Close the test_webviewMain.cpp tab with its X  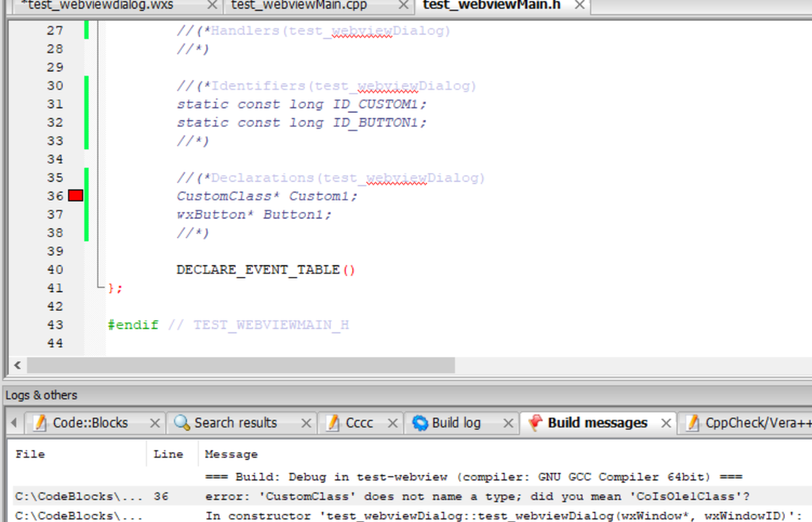(403, 5)
